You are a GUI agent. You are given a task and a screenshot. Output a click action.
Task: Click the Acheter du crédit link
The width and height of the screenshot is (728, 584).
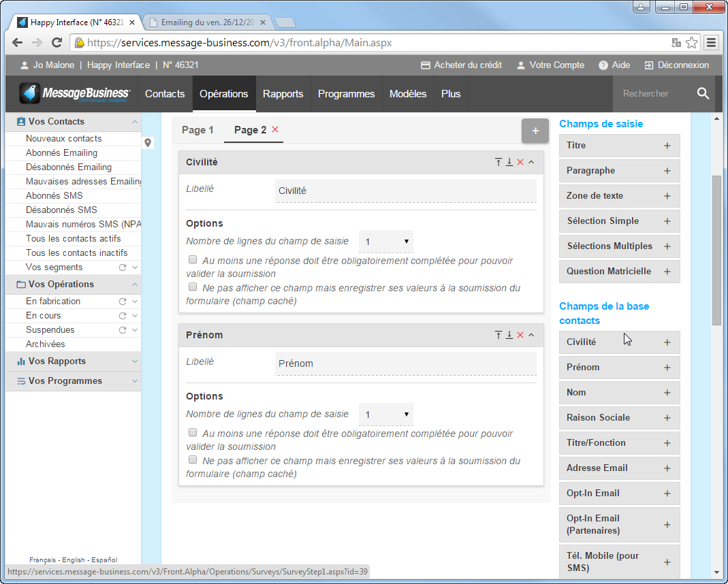(x=461, y=65)
